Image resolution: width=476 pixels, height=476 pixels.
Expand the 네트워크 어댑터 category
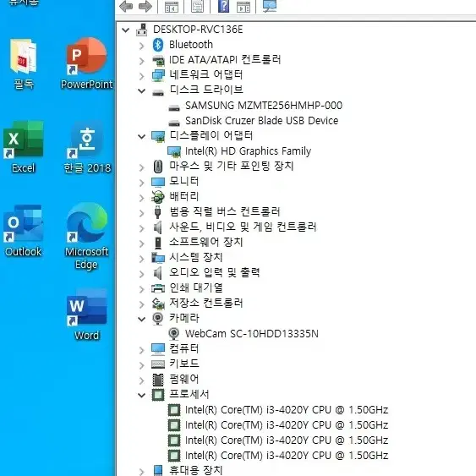(x=141, y=76)
